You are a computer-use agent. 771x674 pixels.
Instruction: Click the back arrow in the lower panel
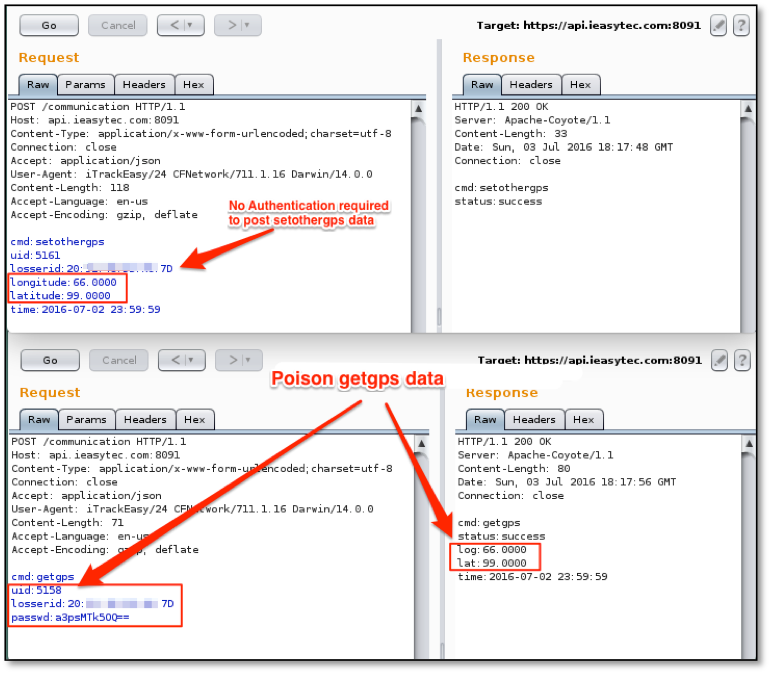tap(171, 360)
